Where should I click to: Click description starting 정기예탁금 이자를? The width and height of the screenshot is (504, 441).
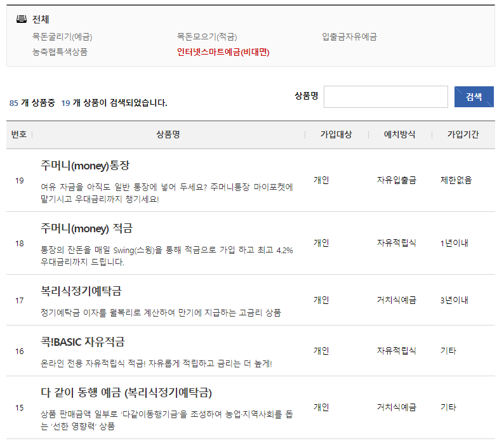(x=161, y=313)
